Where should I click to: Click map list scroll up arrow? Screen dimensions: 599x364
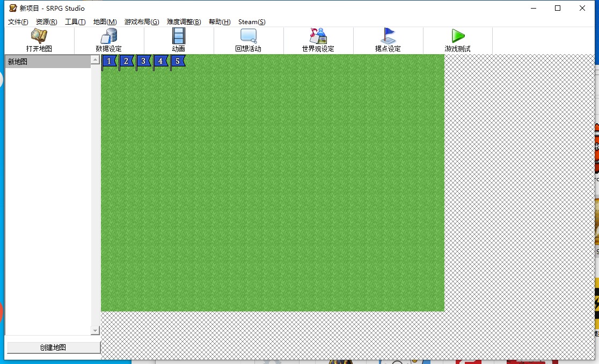(95, 60)
